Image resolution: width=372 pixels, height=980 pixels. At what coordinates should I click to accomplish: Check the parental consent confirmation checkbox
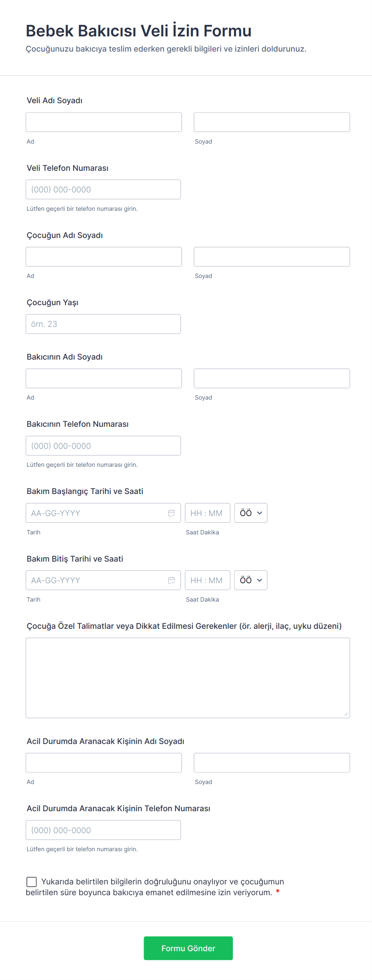tap(32, 882)
